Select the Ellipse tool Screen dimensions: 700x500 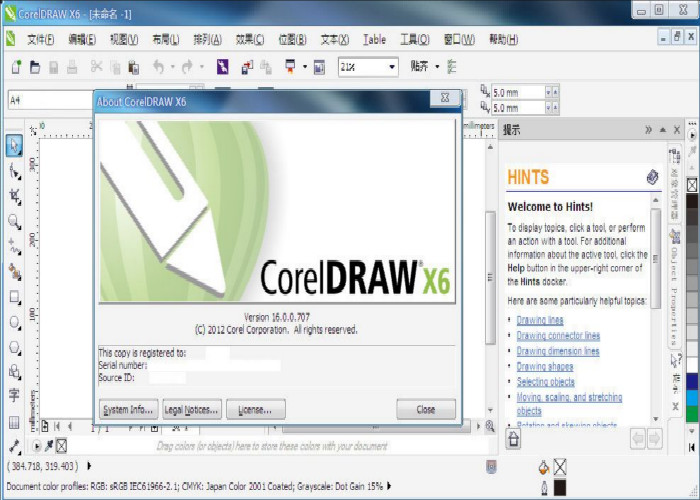coord(14,322)
